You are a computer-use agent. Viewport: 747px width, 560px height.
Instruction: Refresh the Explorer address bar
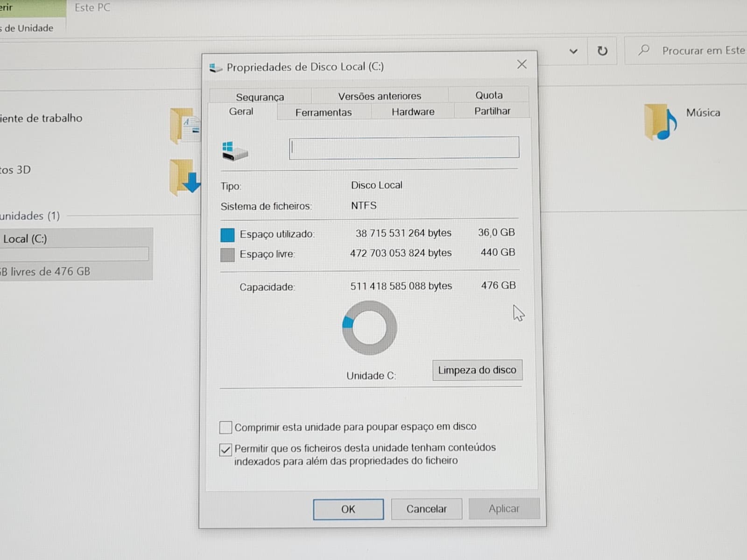click(602, 51)
